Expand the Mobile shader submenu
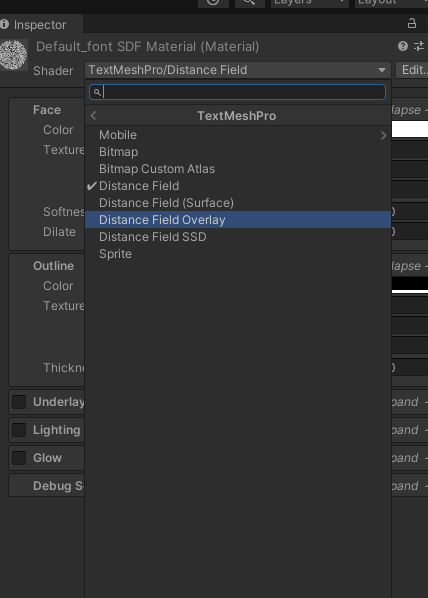The height and width of the screenshot is (598, 428). click(238, 135)
